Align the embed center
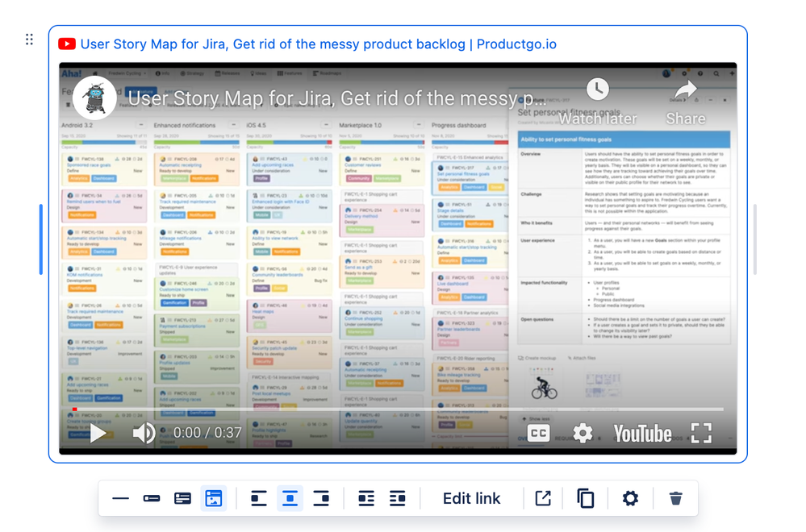806x532 pixels. (290, 499)
